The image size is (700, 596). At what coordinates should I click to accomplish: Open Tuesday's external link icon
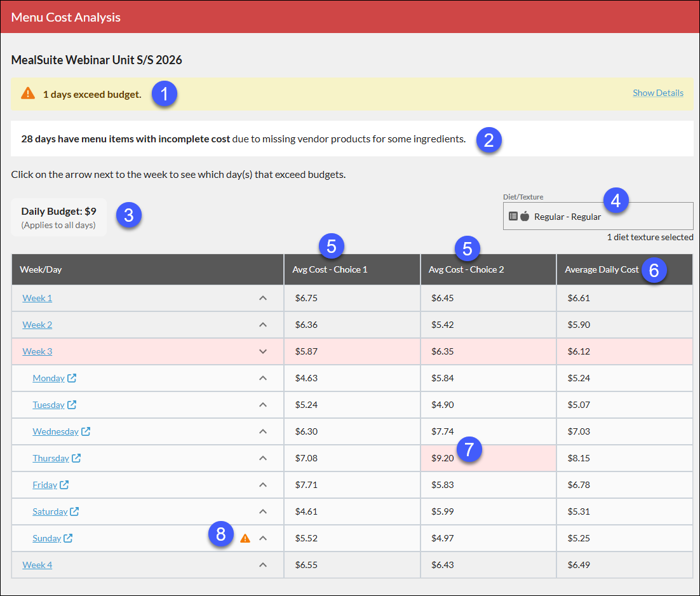72,405
